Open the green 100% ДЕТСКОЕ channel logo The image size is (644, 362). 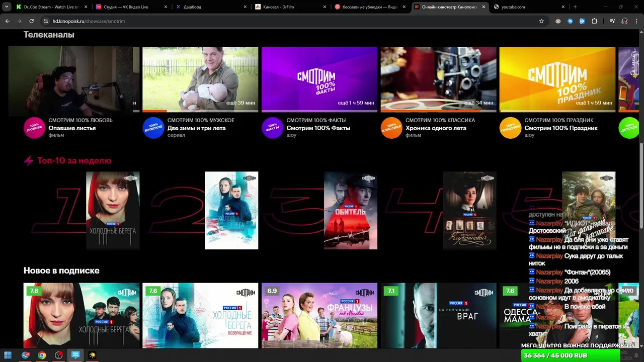click(629, 128)
